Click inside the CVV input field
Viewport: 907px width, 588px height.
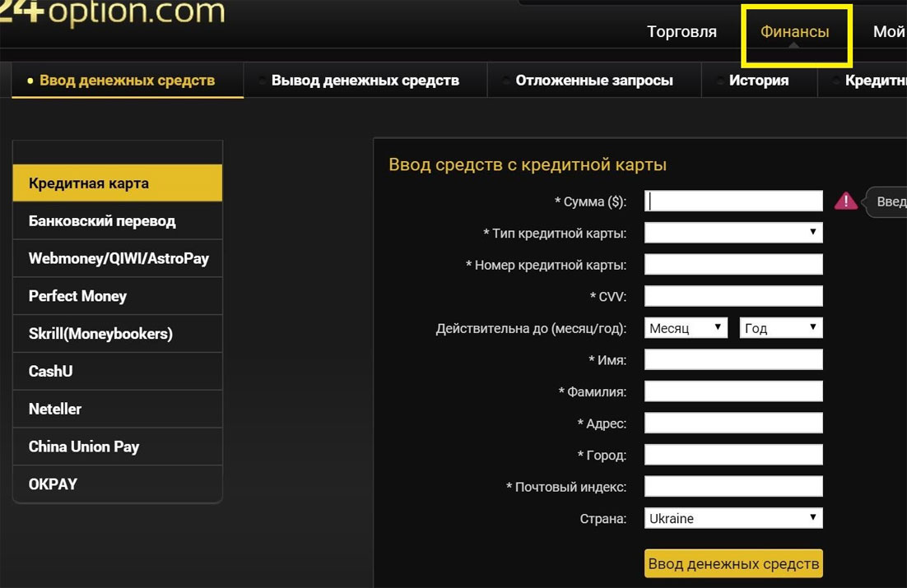733,295
